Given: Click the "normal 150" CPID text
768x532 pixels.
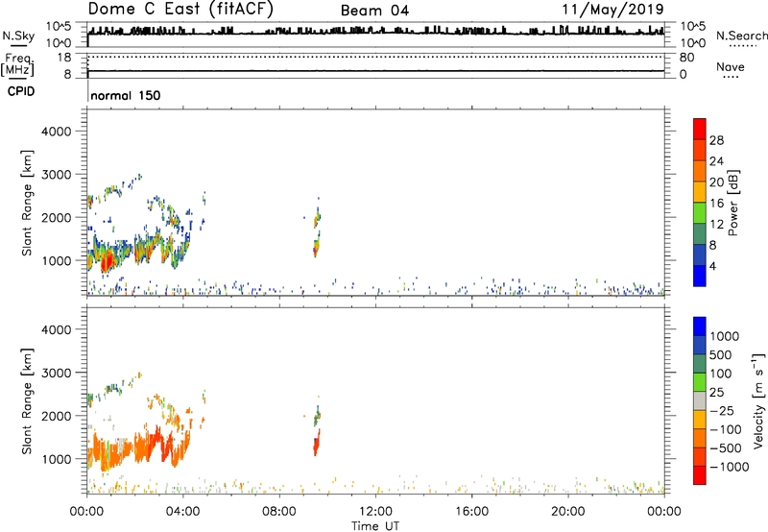Looking at the screenshot, I should click(126, 95).
